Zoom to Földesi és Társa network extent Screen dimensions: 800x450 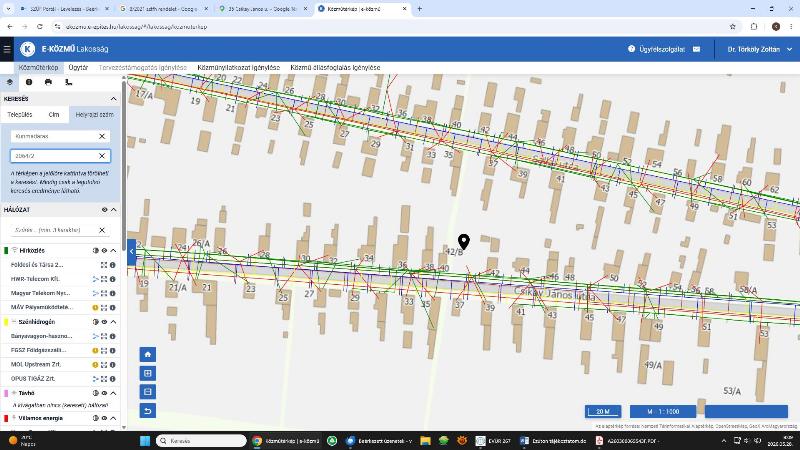pos(104,265)
